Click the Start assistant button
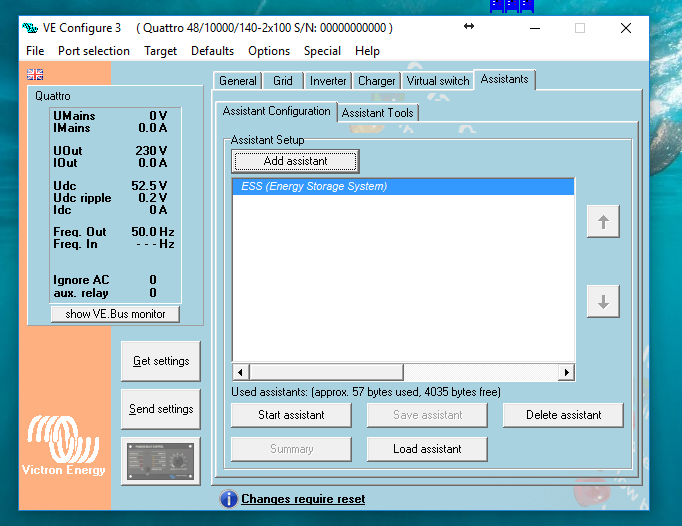 pos(291,415)
